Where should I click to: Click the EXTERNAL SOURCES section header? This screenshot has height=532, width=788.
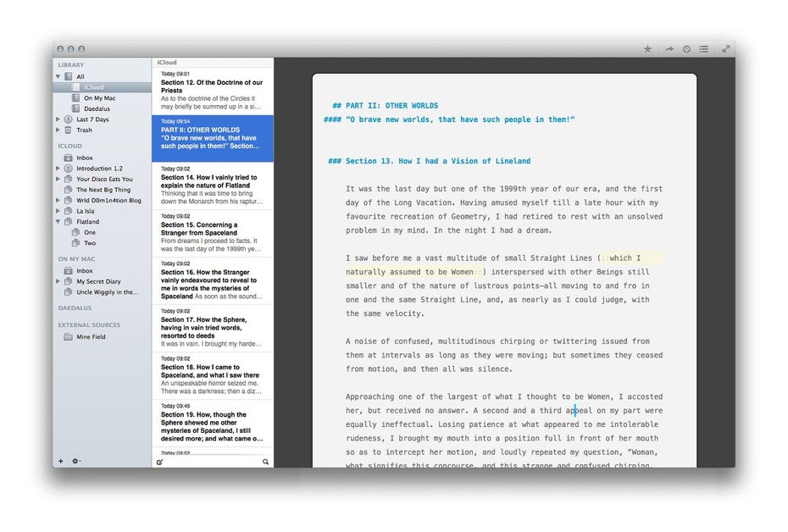pyautogui.click(x=89, y=325)
